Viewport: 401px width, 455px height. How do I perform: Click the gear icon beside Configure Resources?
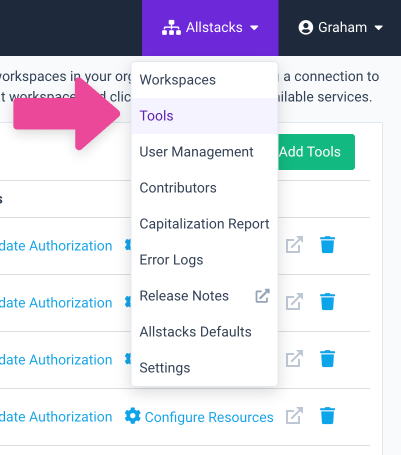pyautogui.click(x=133, y=416)
